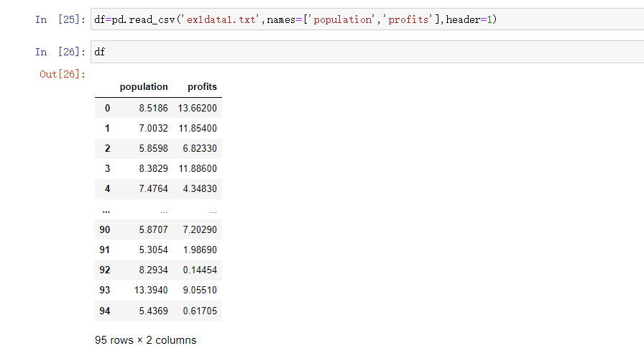Select population value 5.8707
Screen dimensions: 644x356
153,230
